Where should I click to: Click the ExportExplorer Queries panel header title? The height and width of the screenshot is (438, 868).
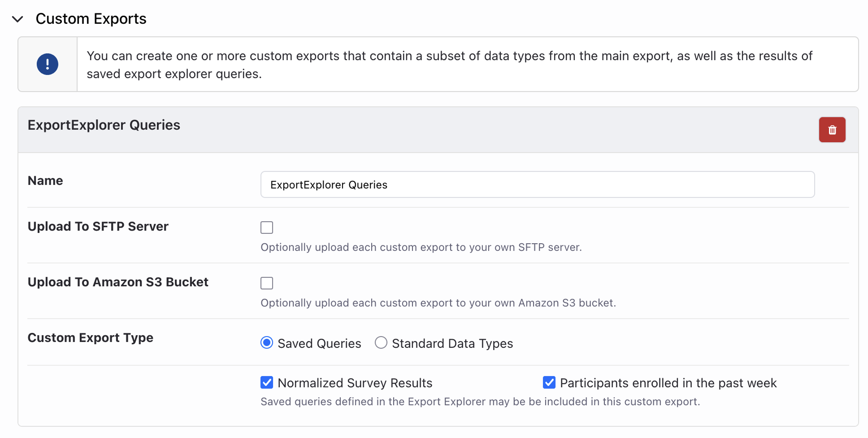point(104,125)
